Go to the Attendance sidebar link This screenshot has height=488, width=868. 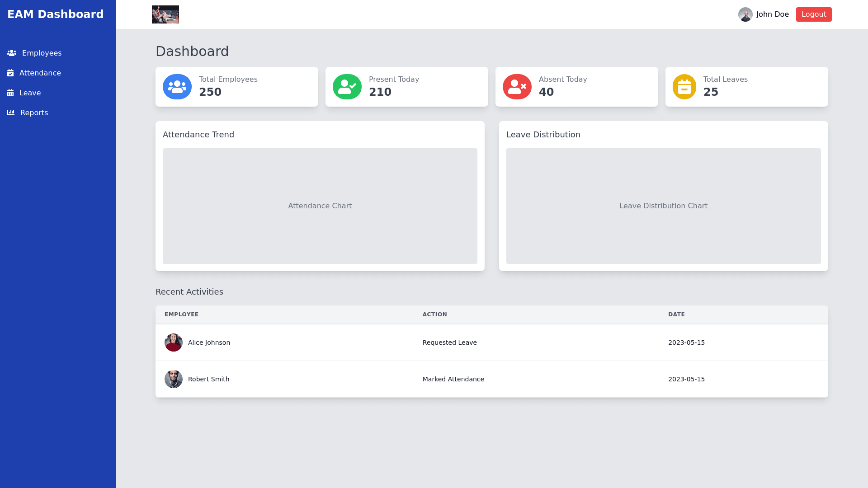40,73
